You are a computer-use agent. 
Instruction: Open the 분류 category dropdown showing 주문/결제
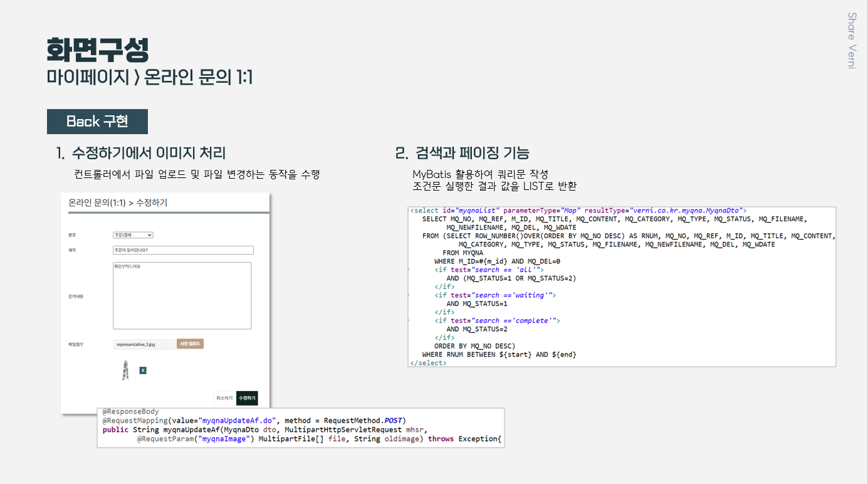(133, 235)
